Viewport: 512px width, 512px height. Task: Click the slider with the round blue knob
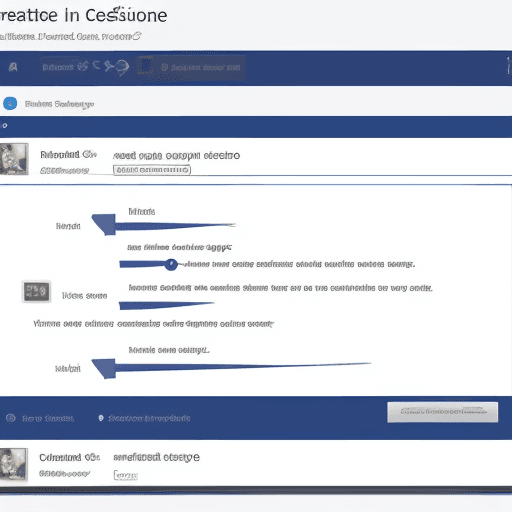point(149,265)
